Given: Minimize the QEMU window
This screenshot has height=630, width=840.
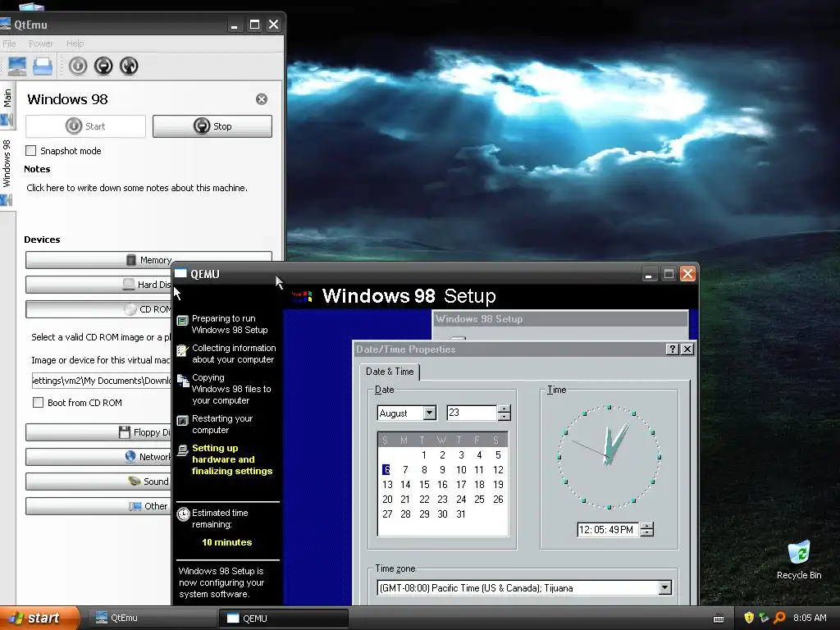Looking at the screenshot, I should click(649, 274).
